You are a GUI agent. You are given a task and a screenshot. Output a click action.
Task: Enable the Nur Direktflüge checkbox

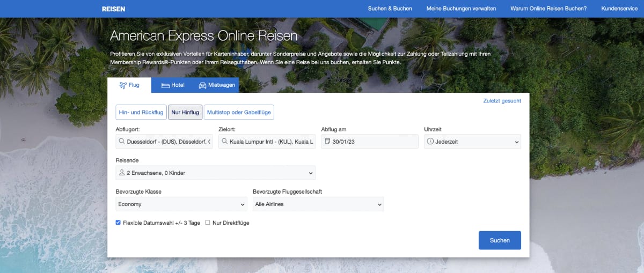pos(208,223)
